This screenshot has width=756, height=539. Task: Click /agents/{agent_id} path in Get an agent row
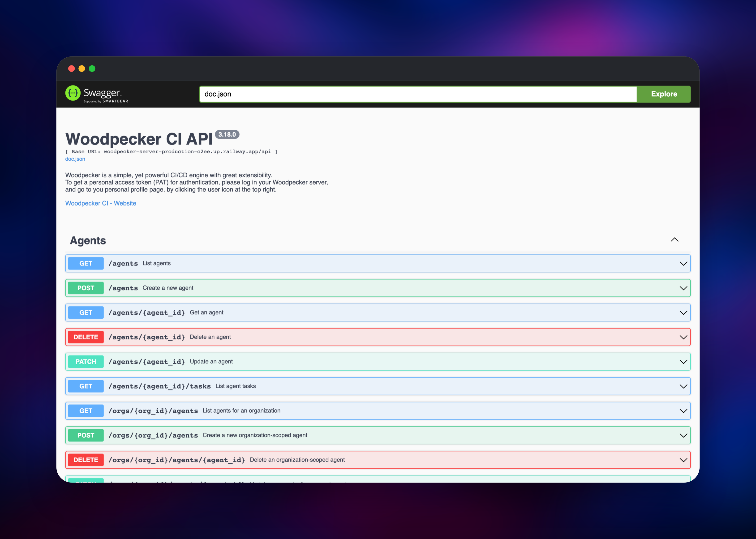pyautogui.click(x=147, y=313)
